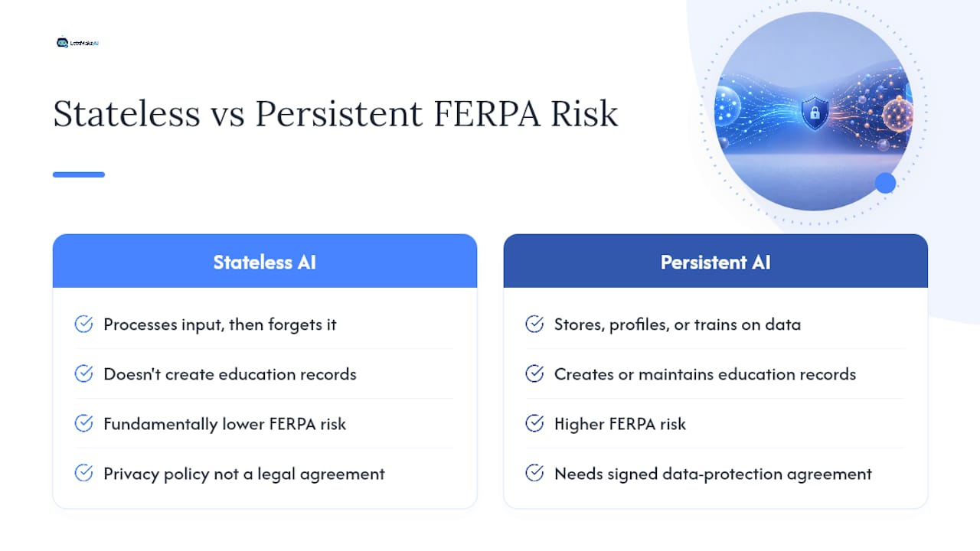Click the circular AI security illustration
Image resolution: width=980 pixels, height=551 pixels.
coord(813,112)
